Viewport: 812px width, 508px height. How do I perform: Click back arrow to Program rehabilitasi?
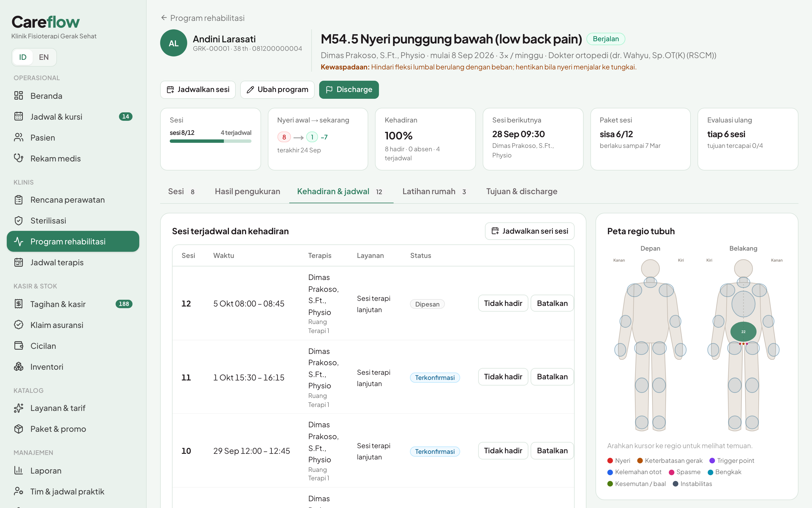[164, 17]
